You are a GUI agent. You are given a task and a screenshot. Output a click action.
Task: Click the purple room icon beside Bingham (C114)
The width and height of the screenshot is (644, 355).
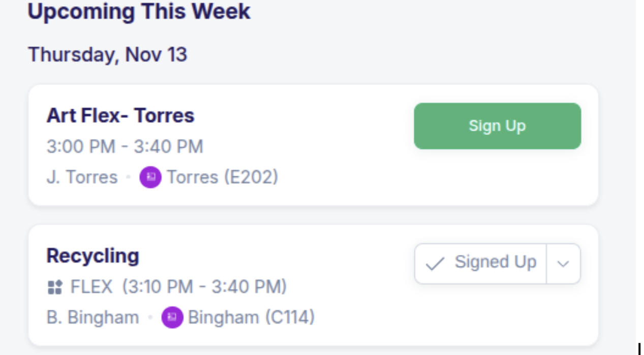tap(172, 317)
